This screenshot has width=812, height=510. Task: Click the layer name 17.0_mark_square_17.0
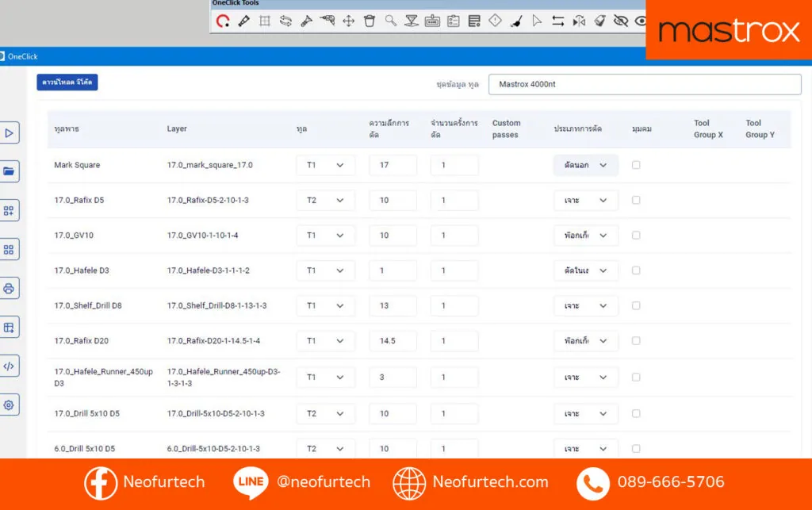(209, 165)
